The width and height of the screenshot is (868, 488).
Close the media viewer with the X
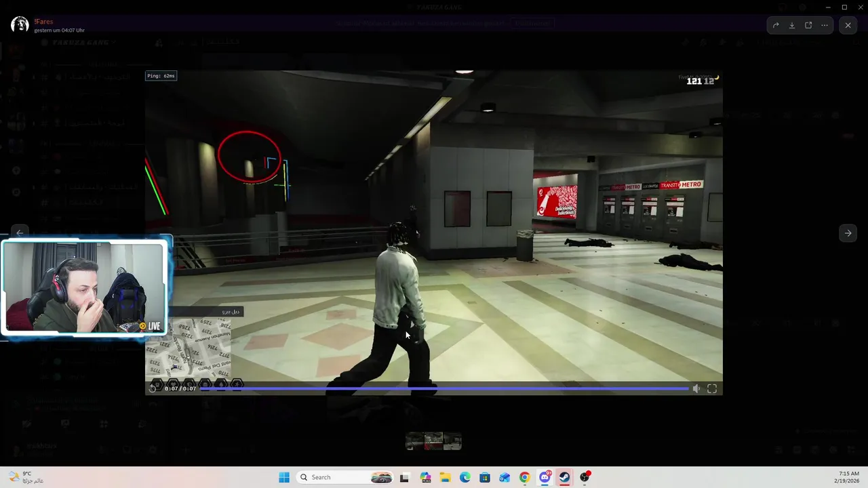[x=848, y=25]
